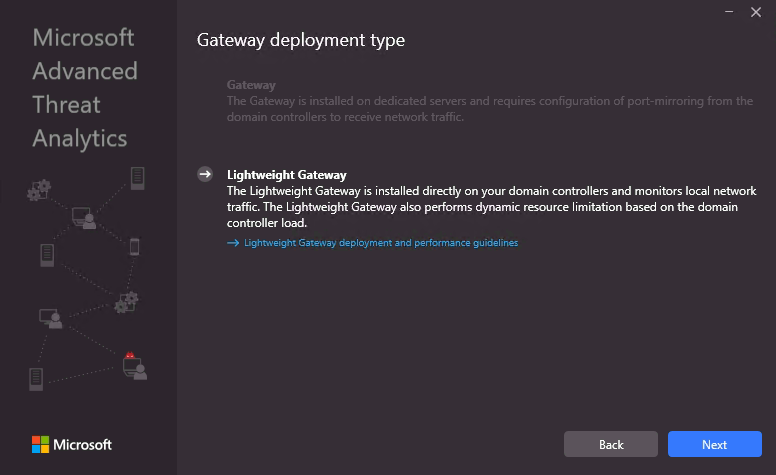Click the greyed-out Gateway description text
776x475 pixels.
pyautogui.click(x=490, y=109)
